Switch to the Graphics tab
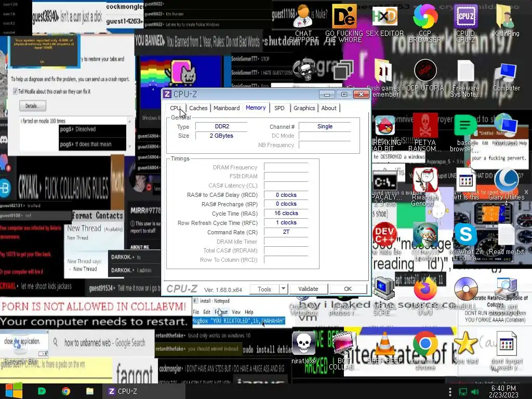 [304, 108]
